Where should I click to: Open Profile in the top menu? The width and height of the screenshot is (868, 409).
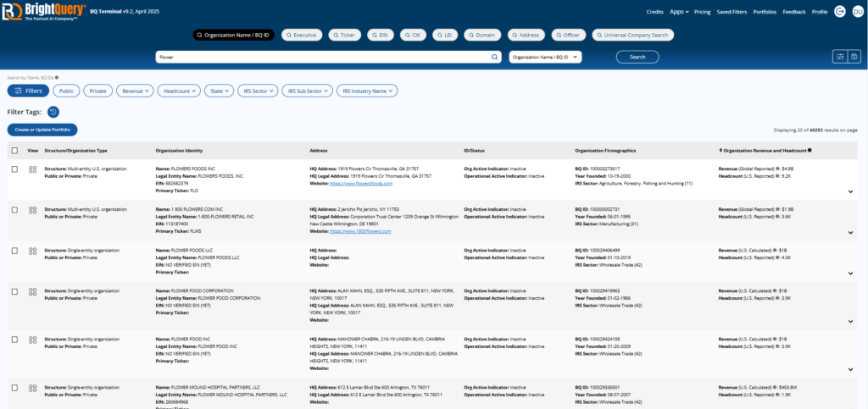pyautogui.click(x=820, y=12)
